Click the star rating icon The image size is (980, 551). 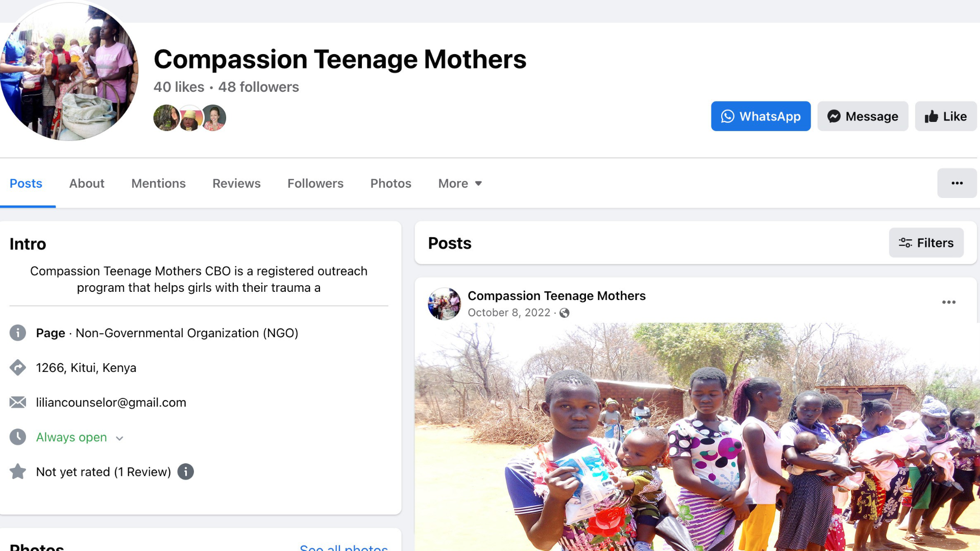coord(18,472)
